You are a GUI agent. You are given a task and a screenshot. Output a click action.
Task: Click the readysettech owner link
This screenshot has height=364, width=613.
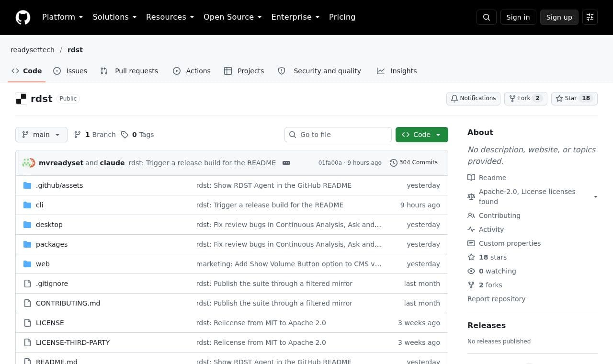click(x=33, y=50)
